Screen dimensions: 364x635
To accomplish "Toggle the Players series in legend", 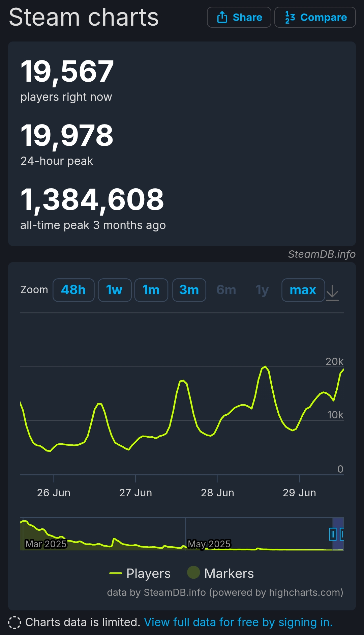I will point(140,573).
